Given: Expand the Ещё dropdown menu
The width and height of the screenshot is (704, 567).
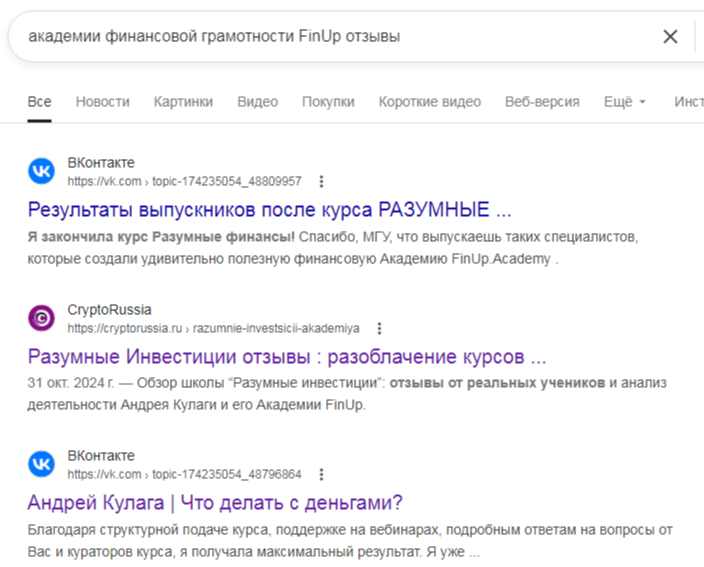Looking at the screenshot, I should [x=625, y=102].
